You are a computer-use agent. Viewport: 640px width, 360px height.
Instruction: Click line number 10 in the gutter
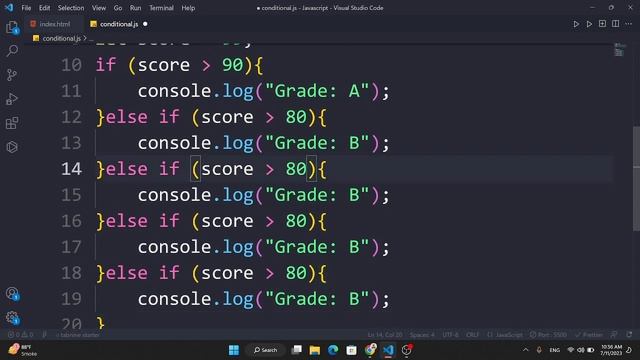pyautogui.click(x=71, y=65)
